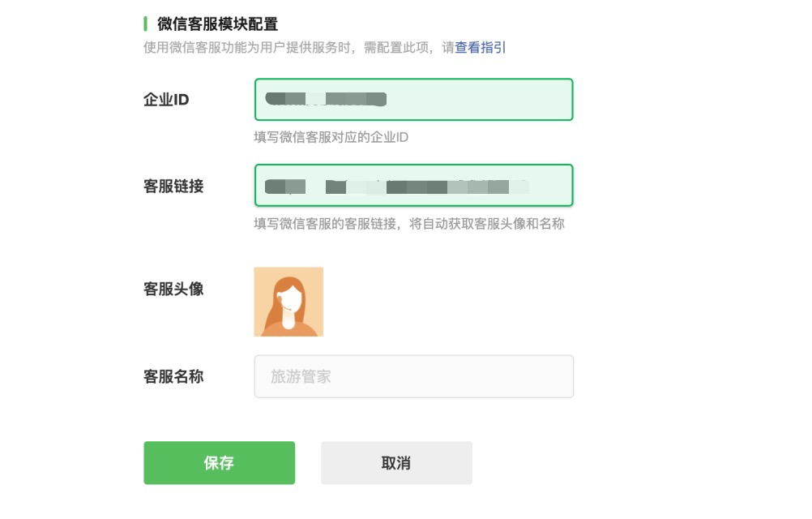Select the 客服链接 field label
The image size is (812, 519).
[173, 186]
